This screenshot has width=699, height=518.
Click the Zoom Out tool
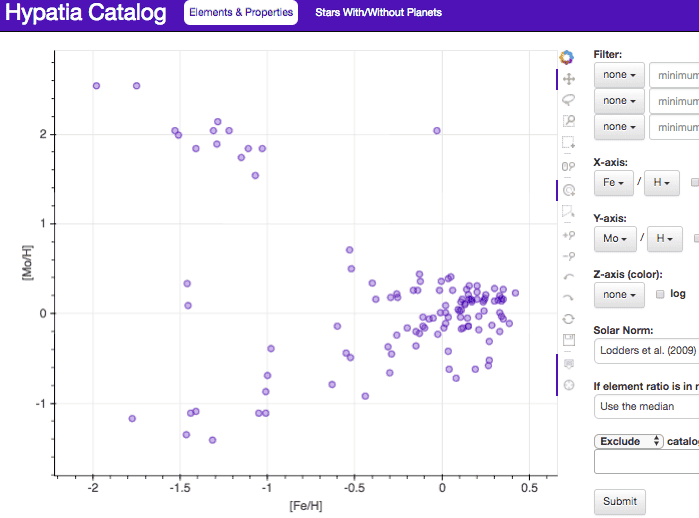tap(569, 256)
